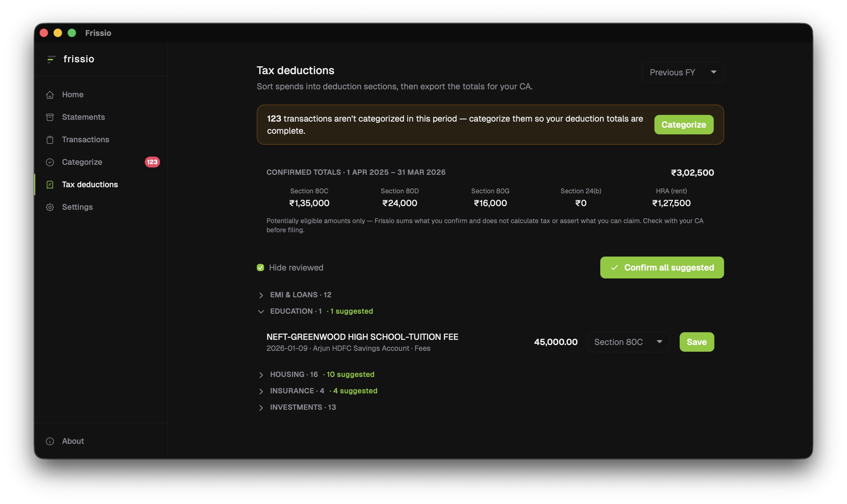Click the green Categorize banner button

(684, 125)
